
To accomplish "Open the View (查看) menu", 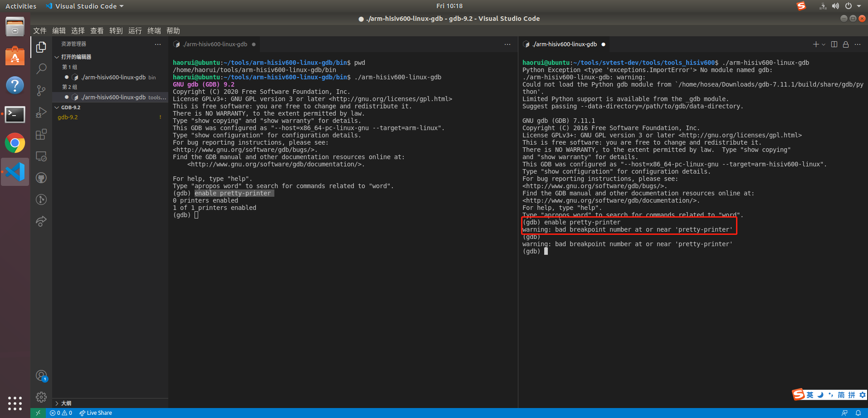I will pos(97,30).
